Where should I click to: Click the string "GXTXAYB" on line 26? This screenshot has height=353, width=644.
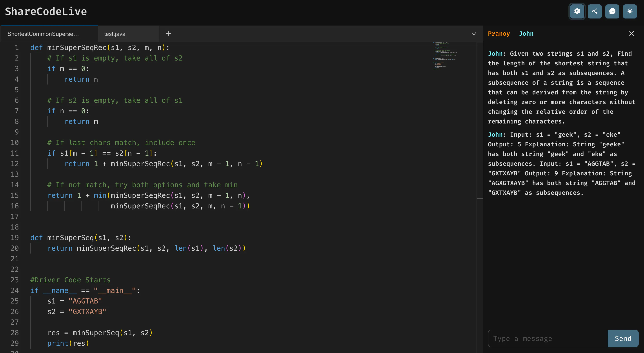[87, 312]
